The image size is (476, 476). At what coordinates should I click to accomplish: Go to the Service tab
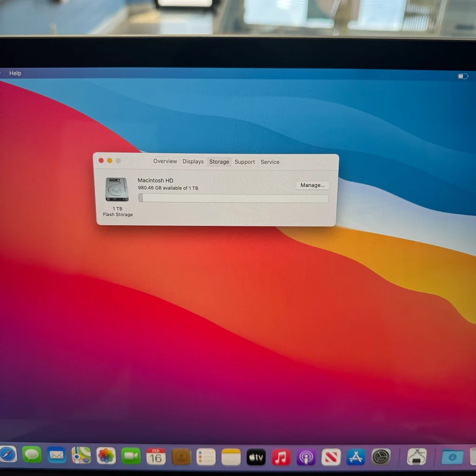coord(270,162)
